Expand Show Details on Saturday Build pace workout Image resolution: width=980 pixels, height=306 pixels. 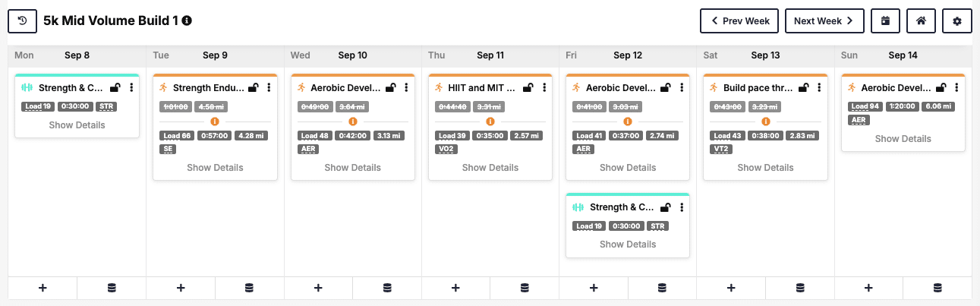point(765,167)
